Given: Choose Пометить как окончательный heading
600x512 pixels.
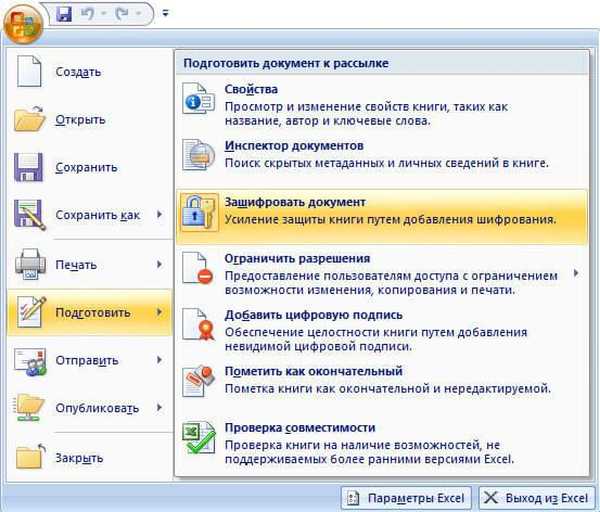Looking at the screenshot, I should (313, 371).
